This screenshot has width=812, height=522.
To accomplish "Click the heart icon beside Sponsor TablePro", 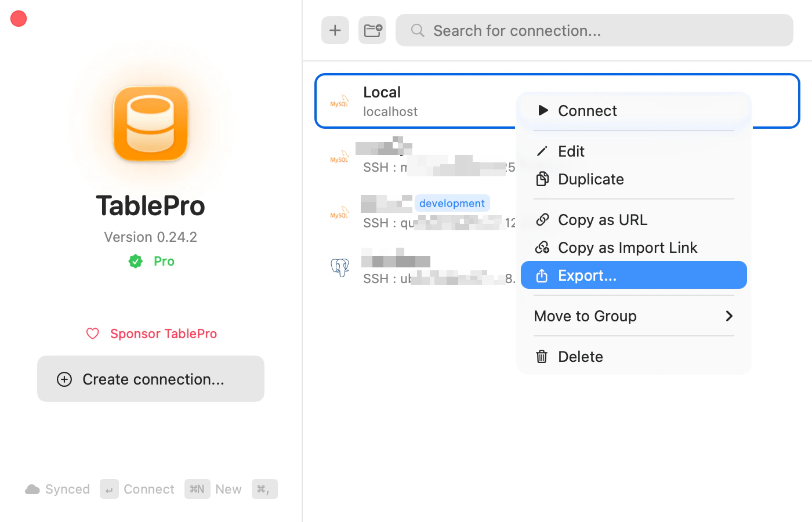I will coord(92,333).
